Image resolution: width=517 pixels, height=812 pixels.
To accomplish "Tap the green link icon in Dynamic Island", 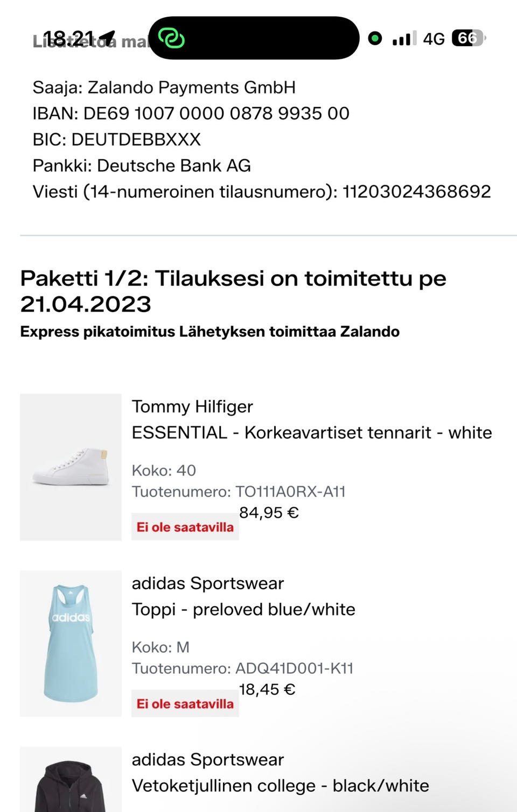I will (x=171, y=38).
